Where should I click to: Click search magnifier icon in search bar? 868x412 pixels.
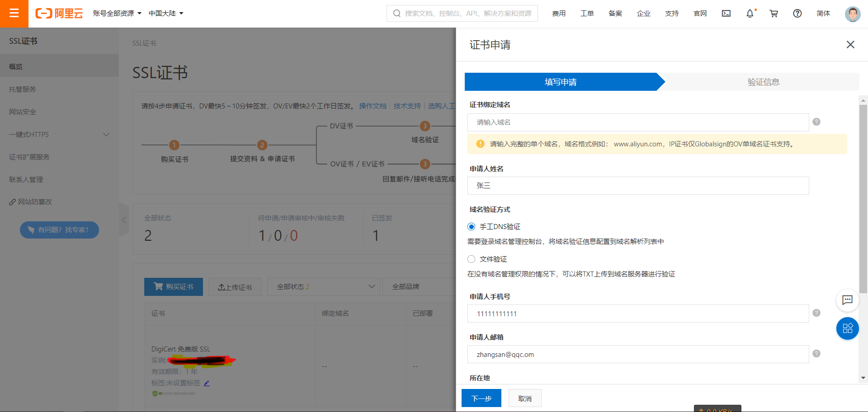(x=396, y=14)
